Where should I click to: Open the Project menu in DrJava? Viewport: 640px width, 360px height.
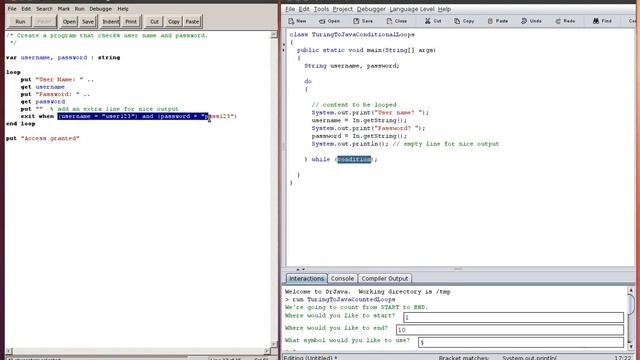click(x=342, y=9)
